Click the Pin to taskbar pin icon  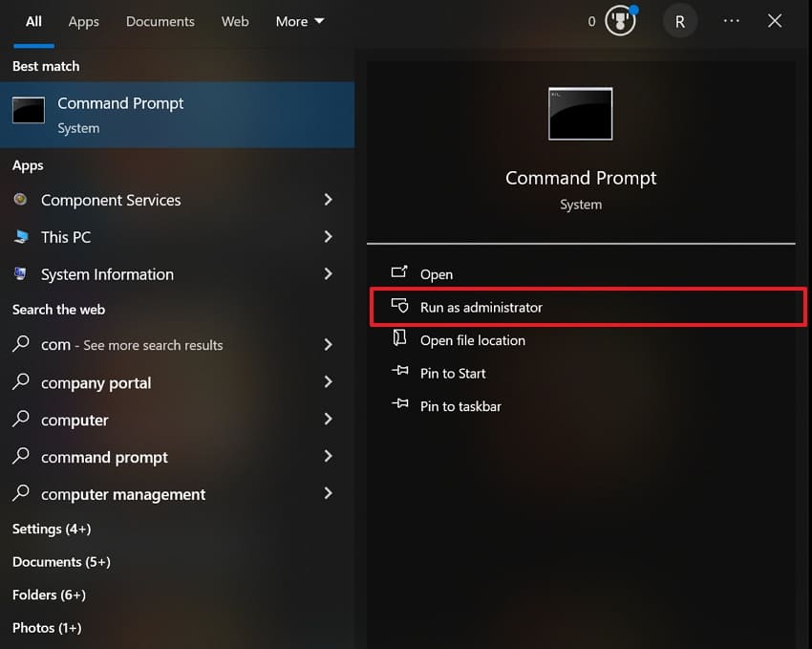(x=400, y=405)
